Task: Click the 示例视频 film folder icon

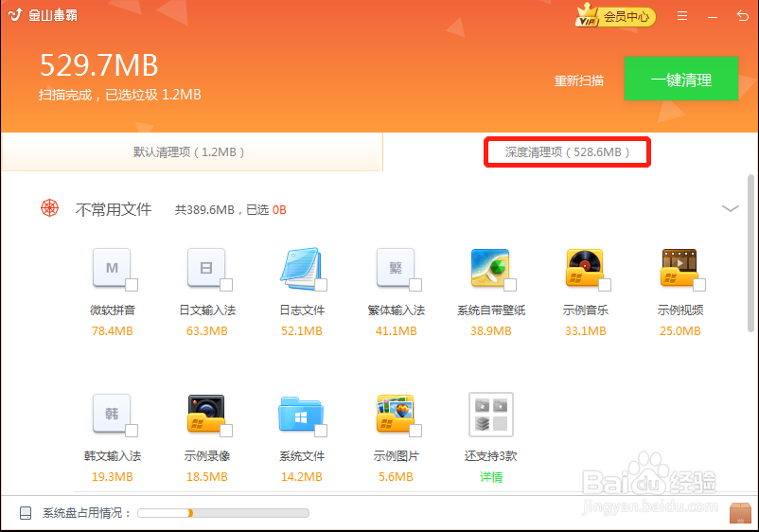Action: (680, 268)
